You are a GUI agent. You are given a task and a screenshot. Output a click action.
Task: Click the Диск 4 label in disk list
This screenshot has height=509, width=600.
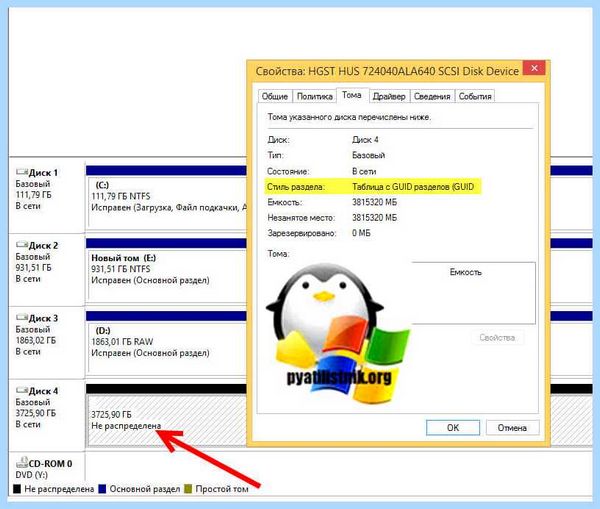coord(43,391)
